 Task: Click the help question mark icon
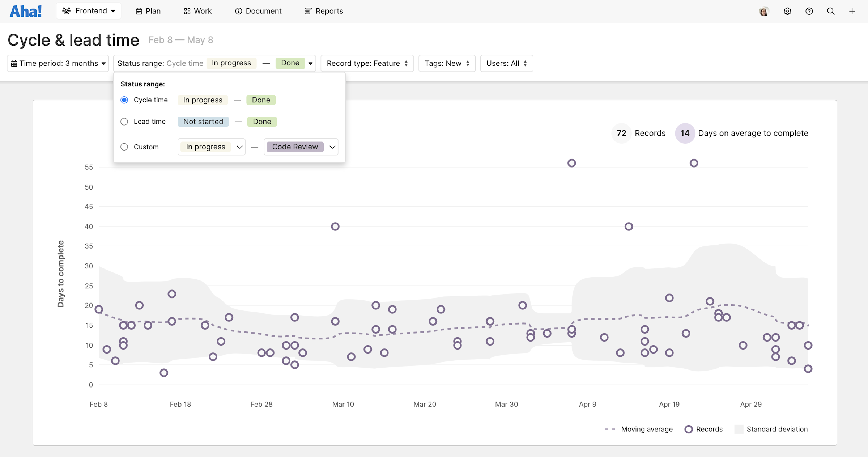pos(809,11)
